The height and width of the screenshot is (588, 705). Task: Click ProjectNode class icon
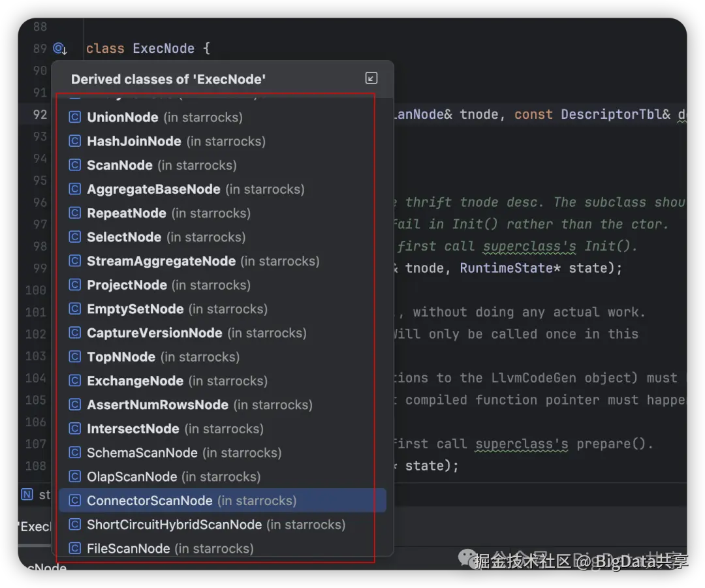pos(74,285)
